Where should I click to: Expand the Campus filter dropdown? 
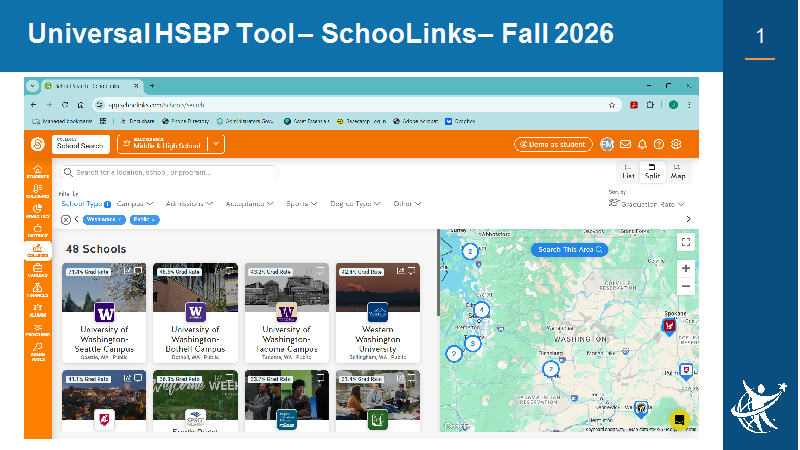pos(135,204)
